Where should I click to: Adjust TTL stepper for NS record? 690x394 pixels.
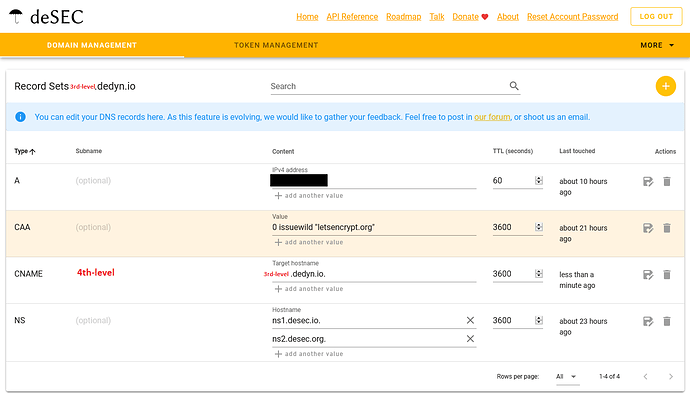pyautogui.click(x=539, y=320)
